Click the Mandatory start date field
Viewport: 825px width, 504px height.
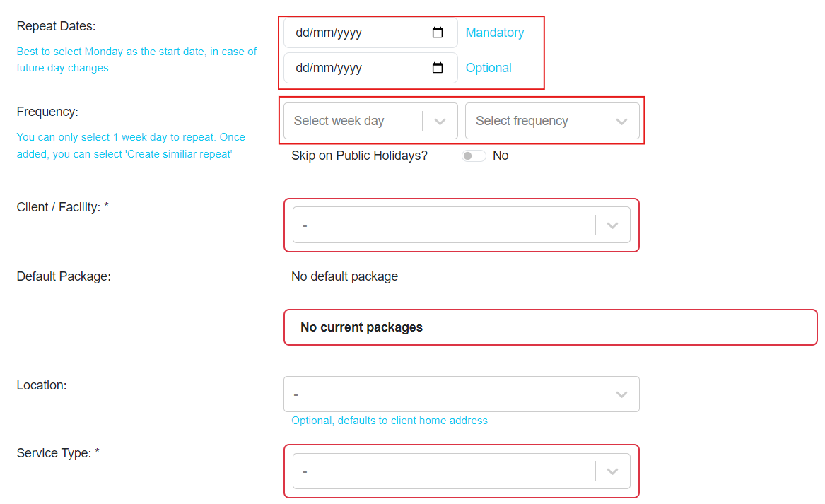click(x=353, y=33)
